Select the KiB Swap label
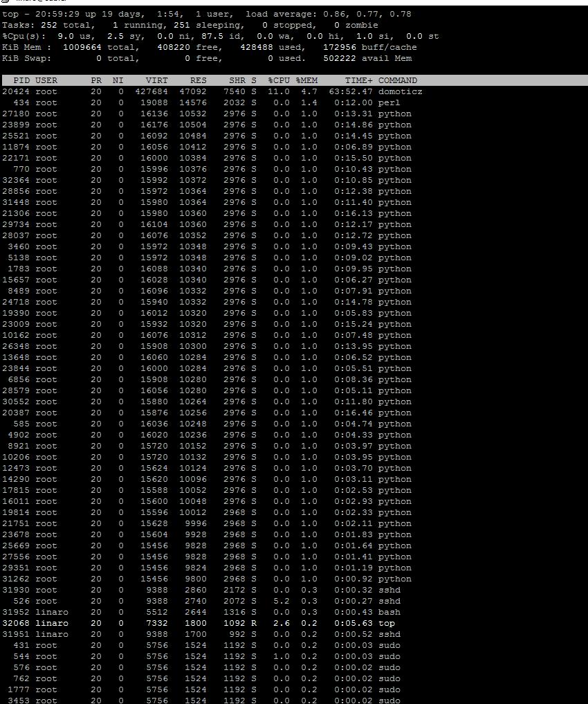 click(26, 58)
